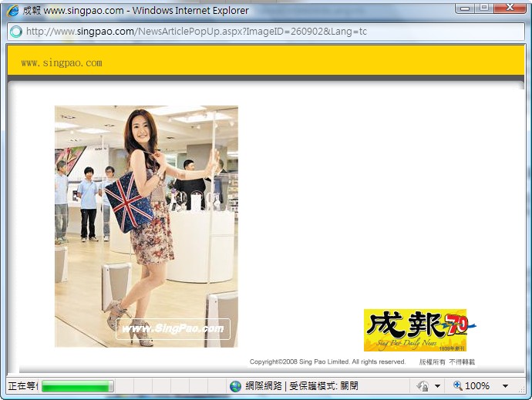
Task: Open the privacy icon dropdown arrow
Action: pos(437,385)
